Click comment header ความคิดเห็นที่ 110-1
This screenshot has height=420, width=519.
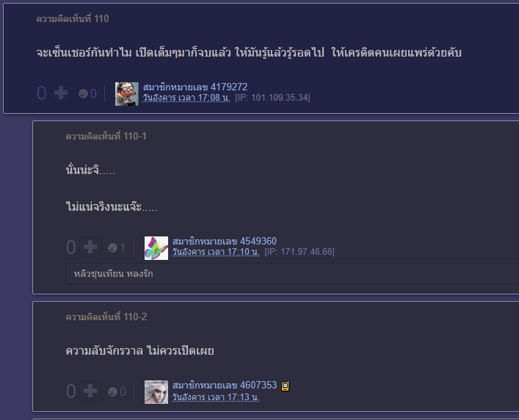[106, 137]
